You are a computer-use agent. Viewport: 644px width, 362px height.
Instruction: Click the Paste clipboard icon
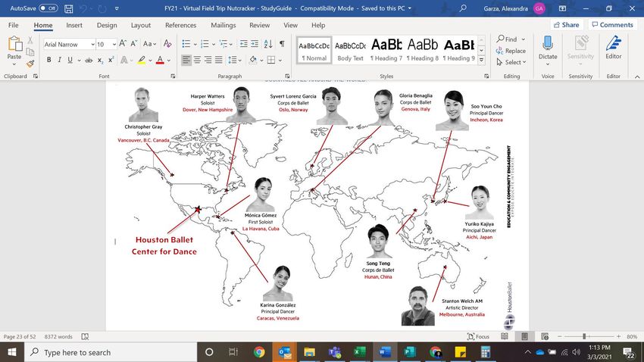[x=14, y=44]
